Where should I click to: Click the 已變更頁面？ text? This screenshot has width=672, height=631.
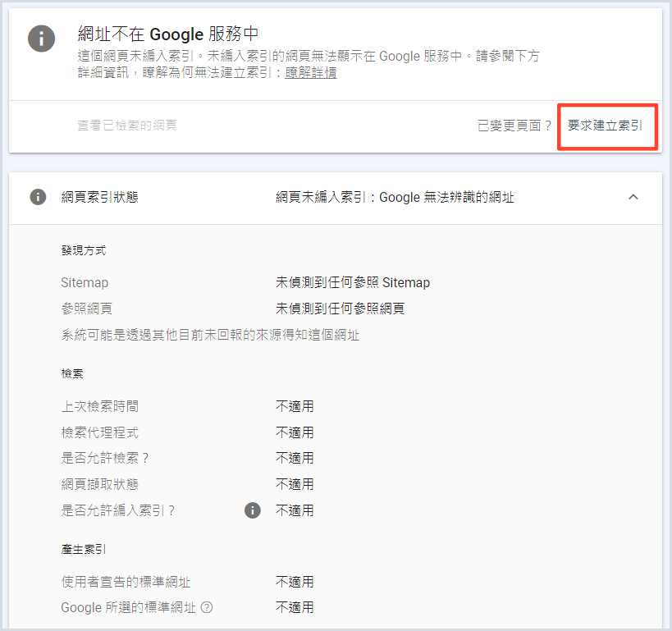(514, 126)
